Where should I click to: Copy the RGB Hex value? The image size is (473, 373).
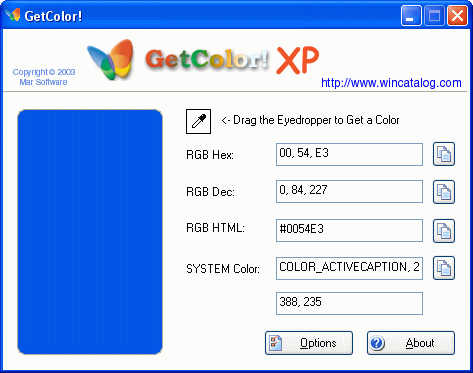[x=444, y=154]
